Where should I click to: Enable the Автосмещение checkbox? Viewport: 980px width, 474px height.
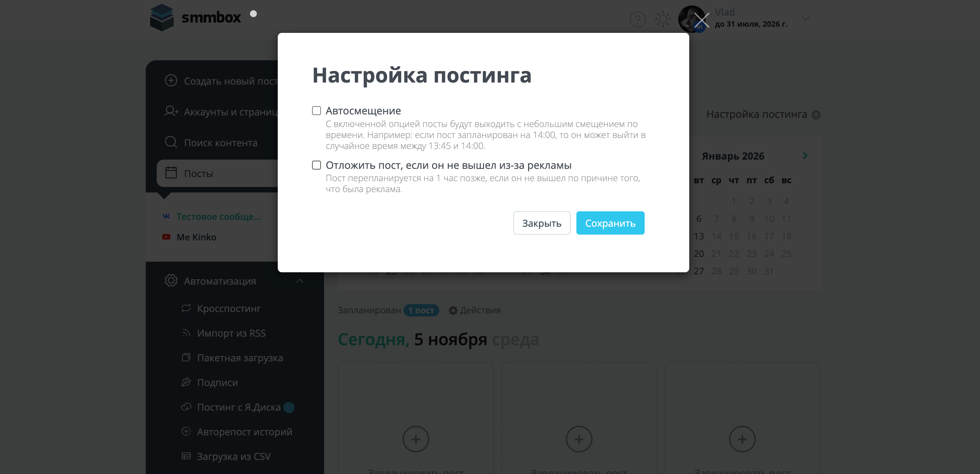(x=316, y=111)
